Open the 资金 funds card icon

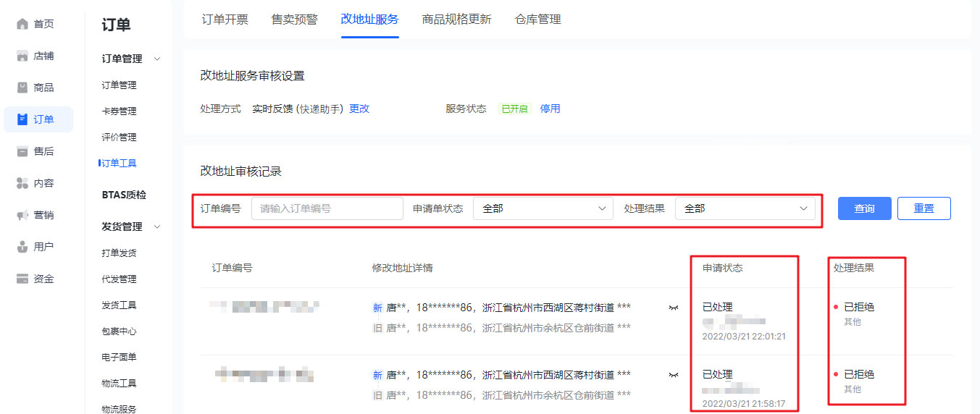tap(22, 279)
